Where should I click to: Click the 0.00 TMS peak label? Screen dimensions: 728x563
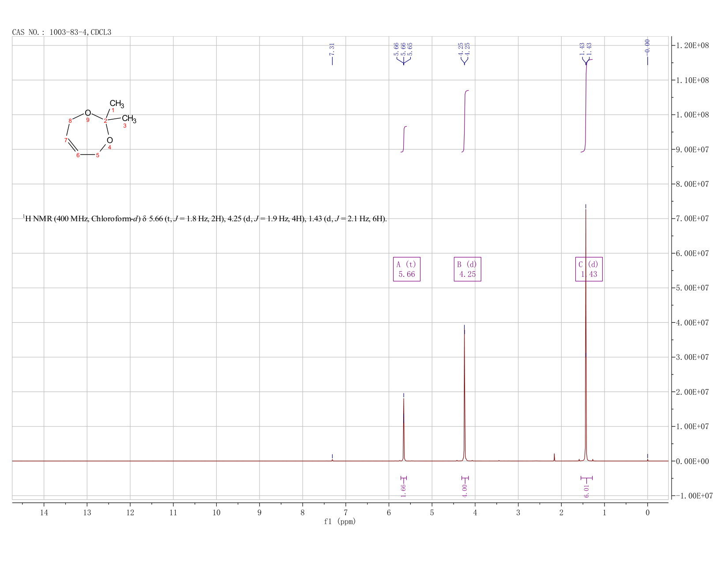point(647,45)
